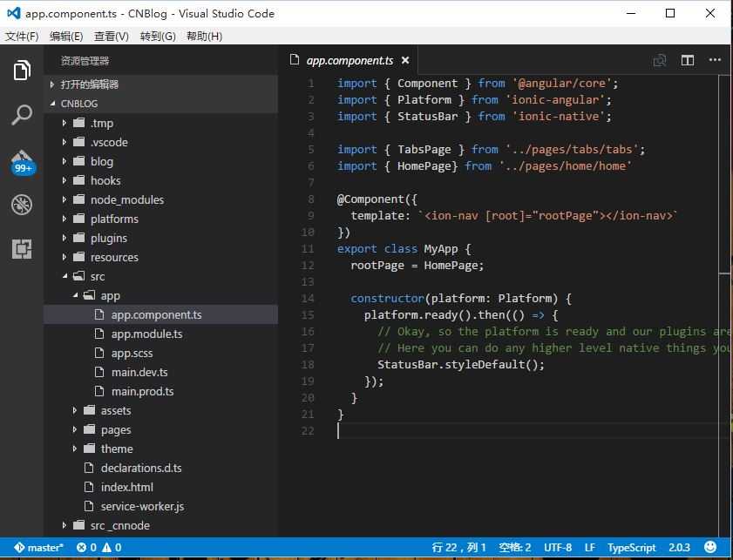Open the Debug view icon
733x560 pixels.
tap(22, 205)
